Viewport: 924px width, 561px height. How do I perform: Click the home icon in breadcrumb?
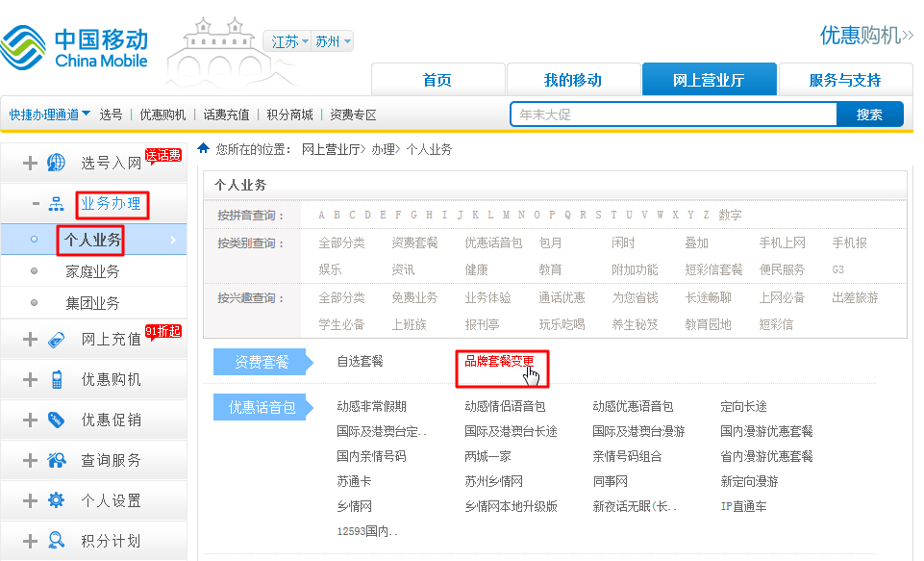[203, 148]
